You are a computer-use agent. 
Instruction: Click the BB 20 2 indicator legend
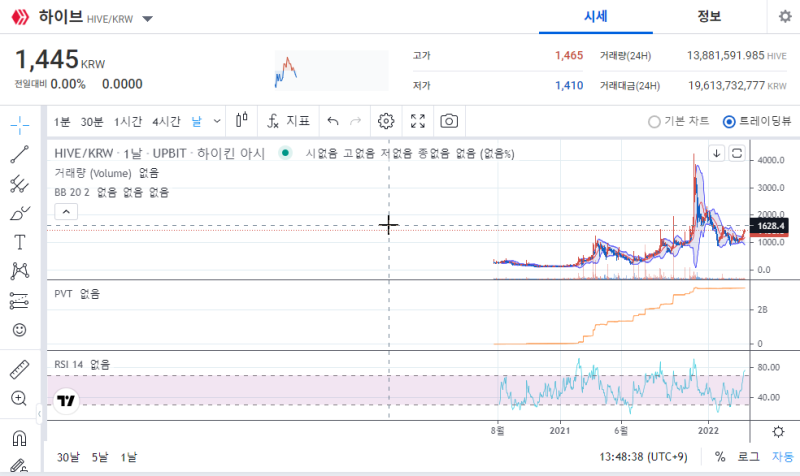click(x=72, y=192)
